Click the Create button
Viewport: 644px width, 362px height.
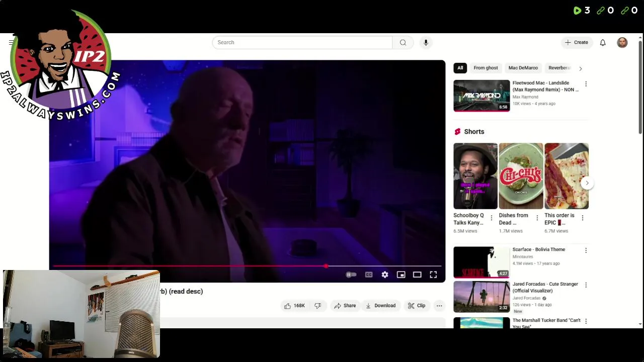click(x=577, y=43)
